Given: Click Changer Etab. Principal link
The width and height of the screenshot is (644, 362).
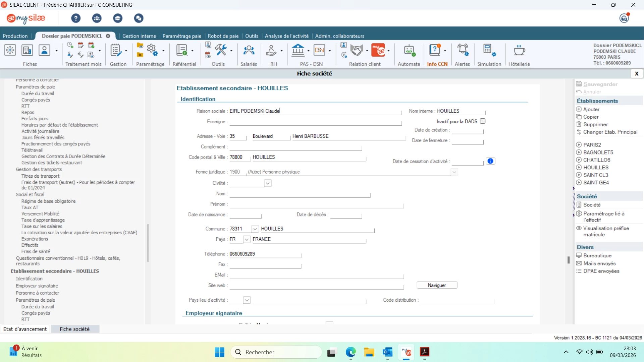Looking at the screenshot, I should pyautogui.click(x=610, y=132).
